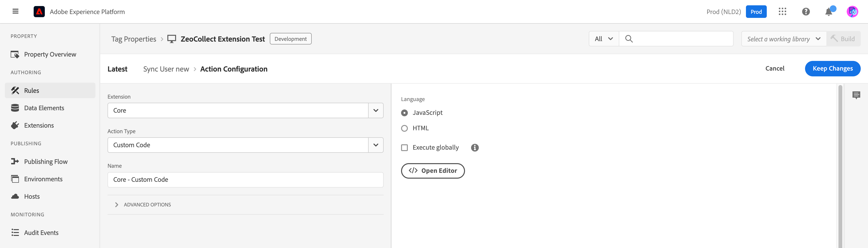Click the Keep Changes button
The image size is (868, 248).
click(x=833, y=68)
